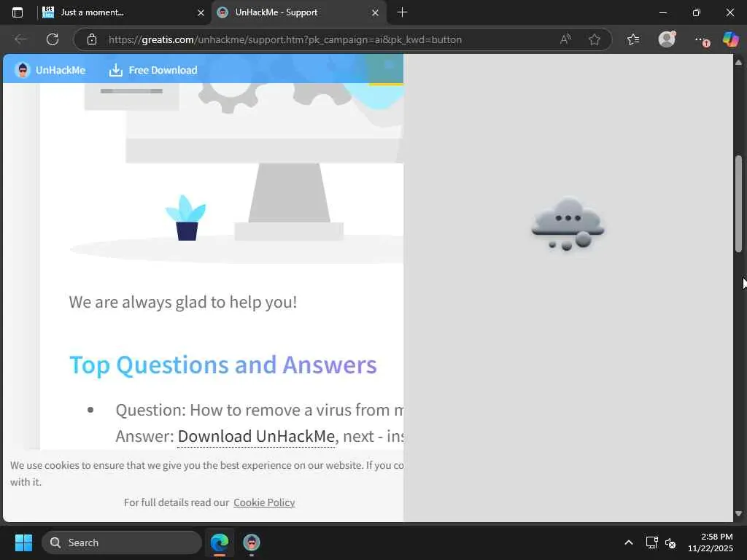
Task: Click the browser back arrow
Action: click(x=20, y=39)
